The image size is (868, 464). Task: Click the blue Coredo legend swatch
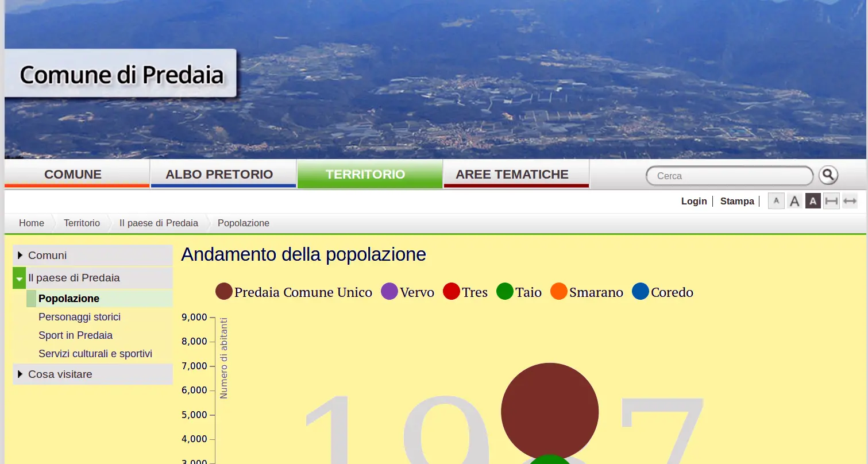641,291
